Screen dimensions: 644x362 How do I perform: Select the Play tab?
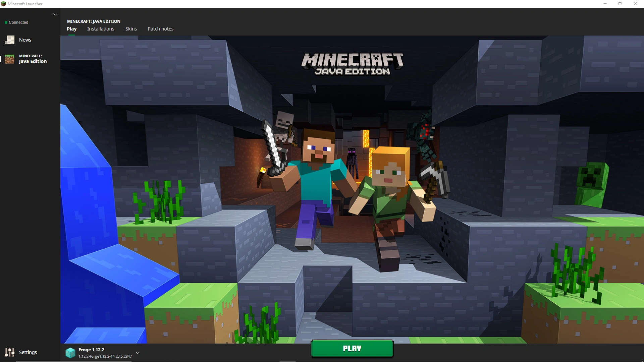pos(72,29)
